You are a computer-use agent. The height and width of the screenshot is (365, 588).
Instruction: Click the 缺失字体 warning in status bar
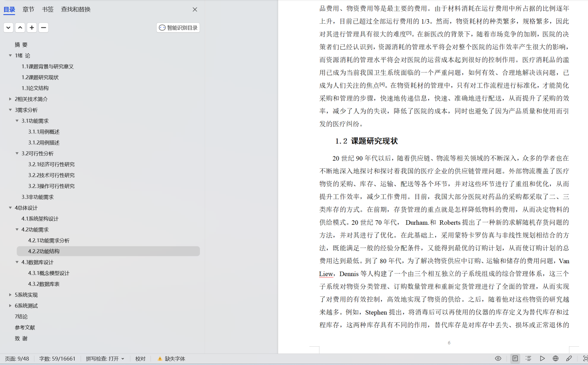point(172,359)
